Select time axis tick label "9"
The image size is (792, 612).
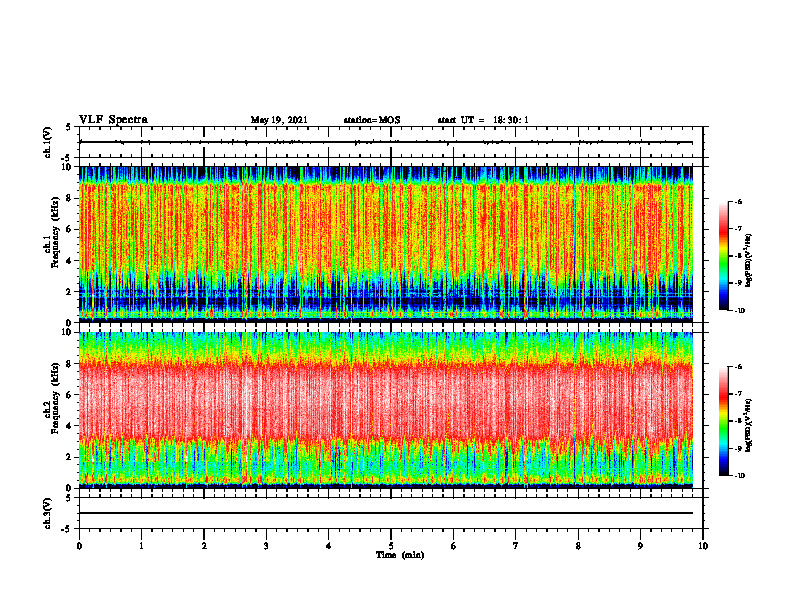pyautogui.click(x=640, y=546)
